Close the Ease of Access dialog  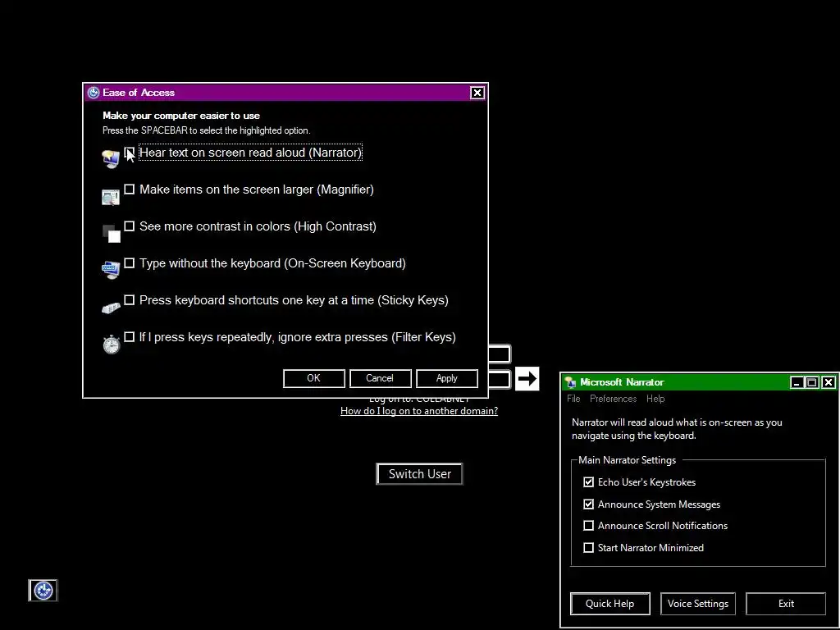pos(477,93)
